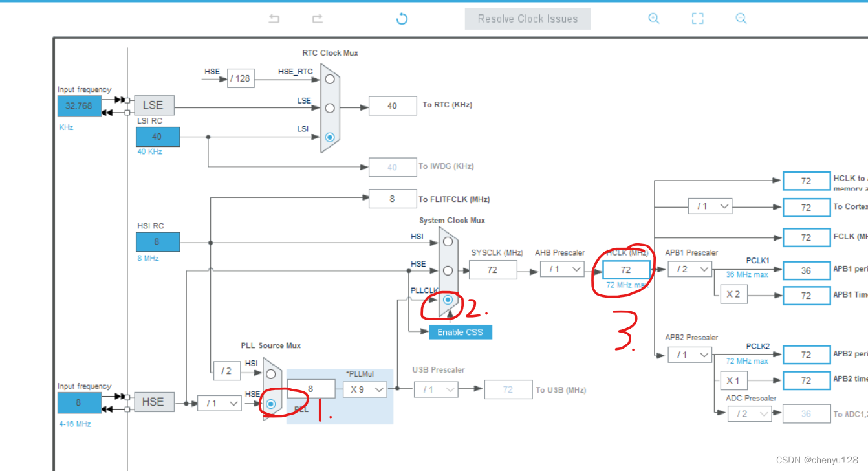Click APB2 peripheral clocks 72 box

pyautogui.click(x=807, y=355)
